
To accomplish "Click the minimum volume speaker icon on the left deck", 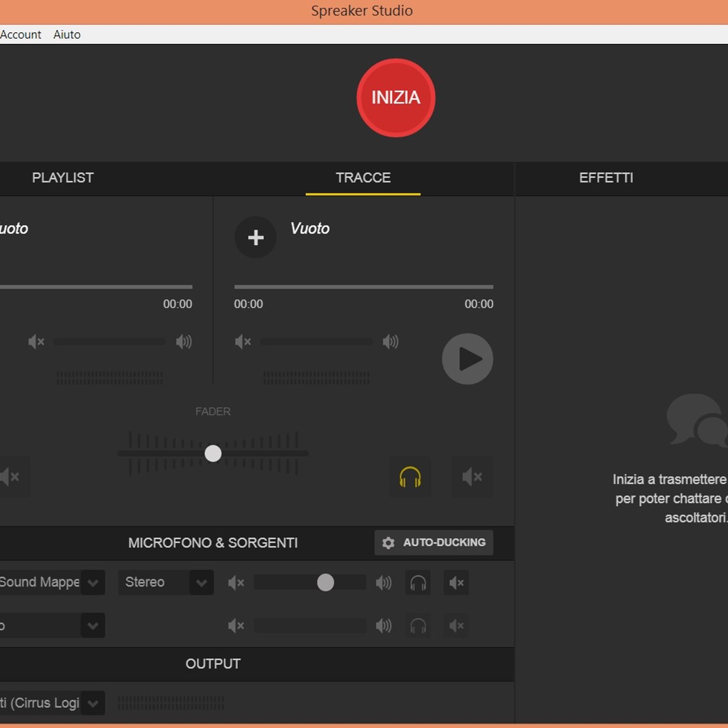I will (36, 342).
